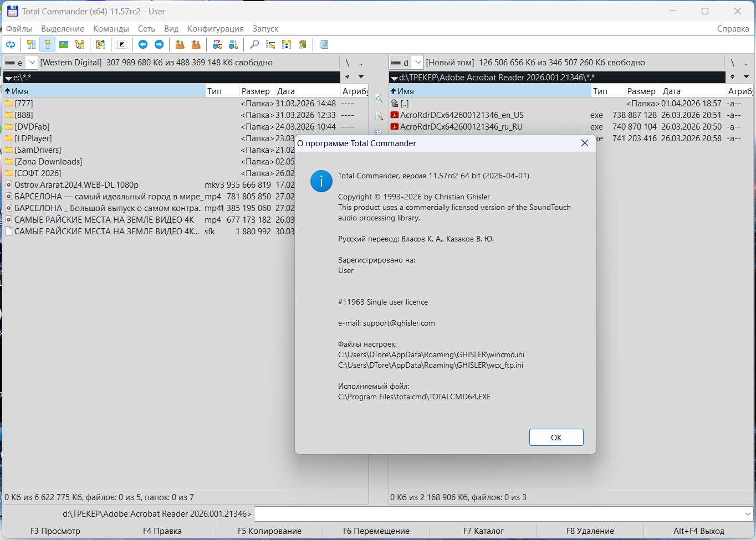The image size is (756, 540).
Task: Click the invert selection toolbar icon
Action: coord(122,44)
